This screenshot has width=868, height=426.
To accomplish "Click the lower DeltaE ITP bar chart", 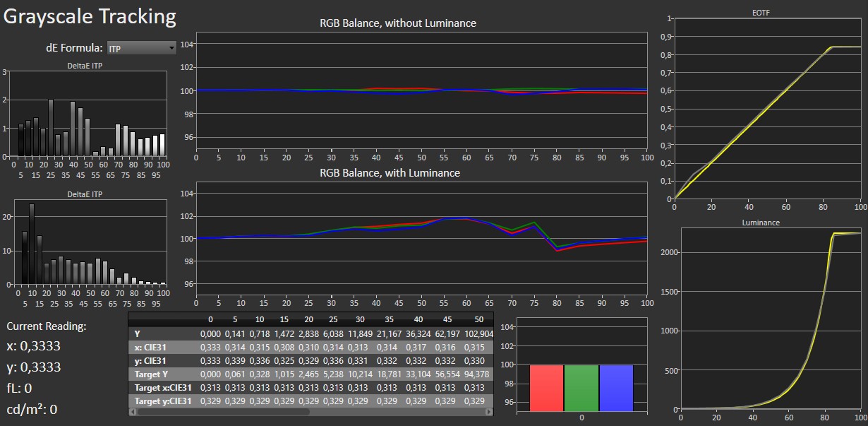I will tap(88, 242).
